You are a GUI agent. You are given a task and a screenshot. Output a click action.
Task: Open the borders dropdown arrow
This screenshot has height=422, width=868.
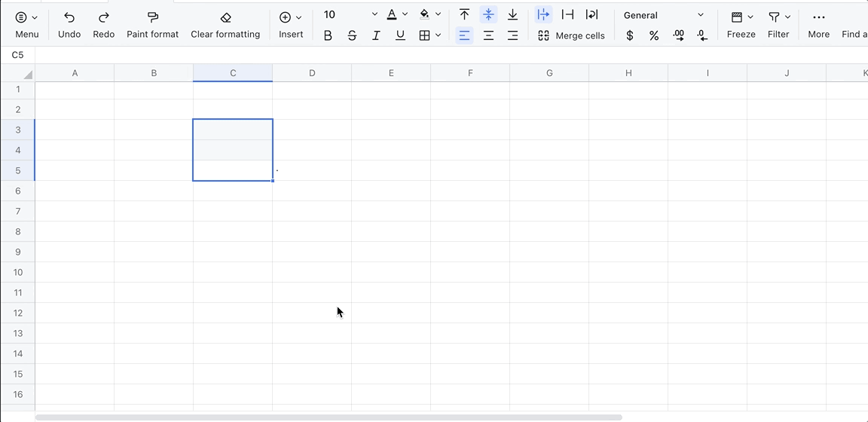(438, 35)
